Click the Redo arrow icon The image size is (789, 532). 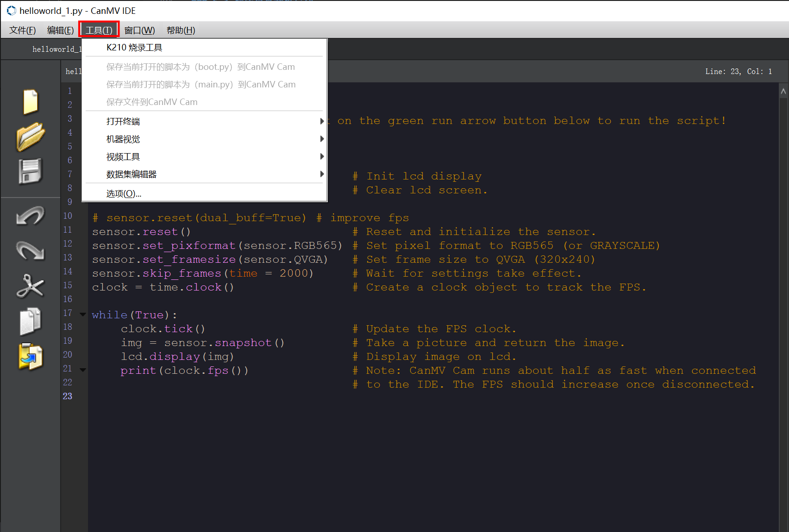[31, 251]
